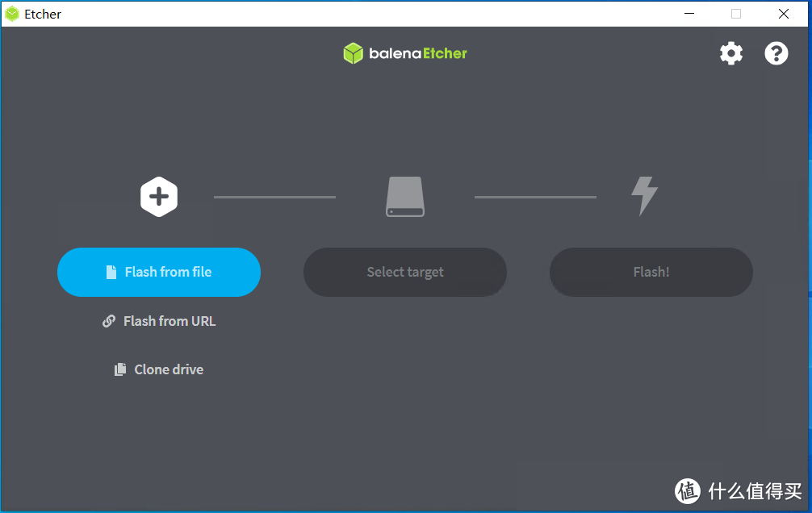Click the Flash from file button

click(159, 273)
